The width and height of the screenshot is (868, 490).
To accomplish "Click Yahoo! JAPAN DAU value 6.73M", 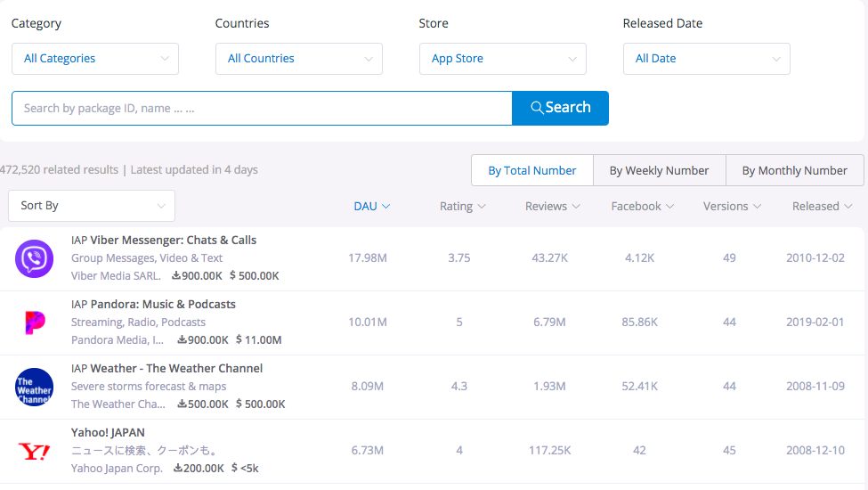I will pos(368,450).
